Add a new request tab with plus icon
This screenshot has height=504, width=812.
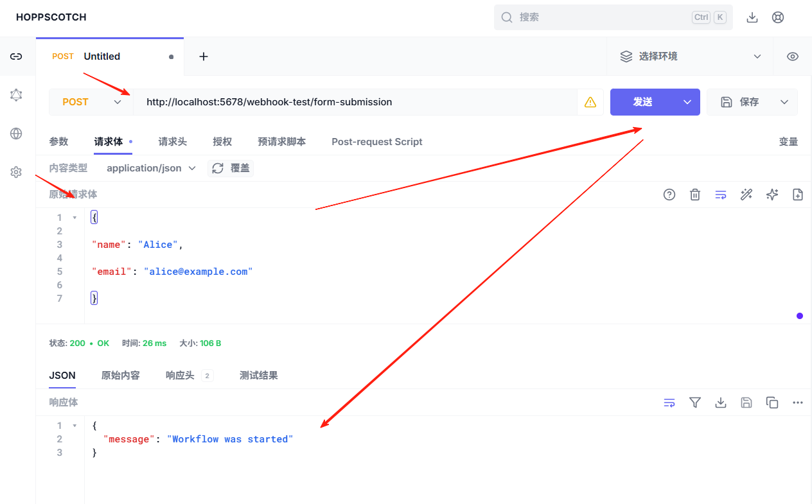pyautogui.click(x=204, y=56)
